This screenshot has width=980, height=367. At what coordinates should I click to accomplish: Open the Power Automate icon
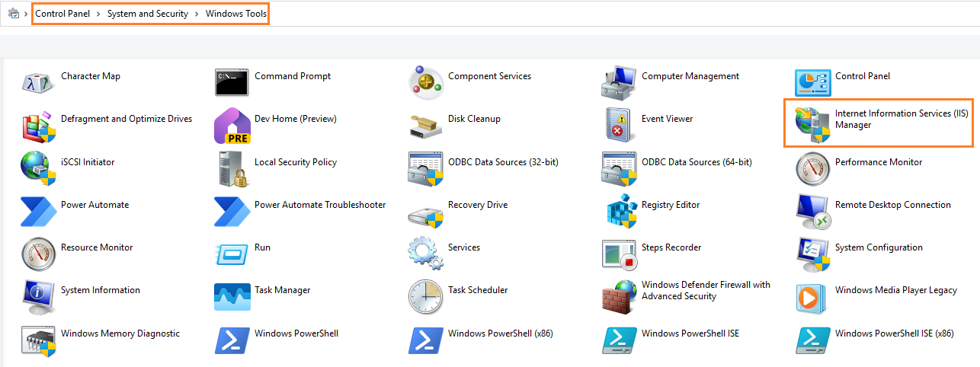[39, 210]
